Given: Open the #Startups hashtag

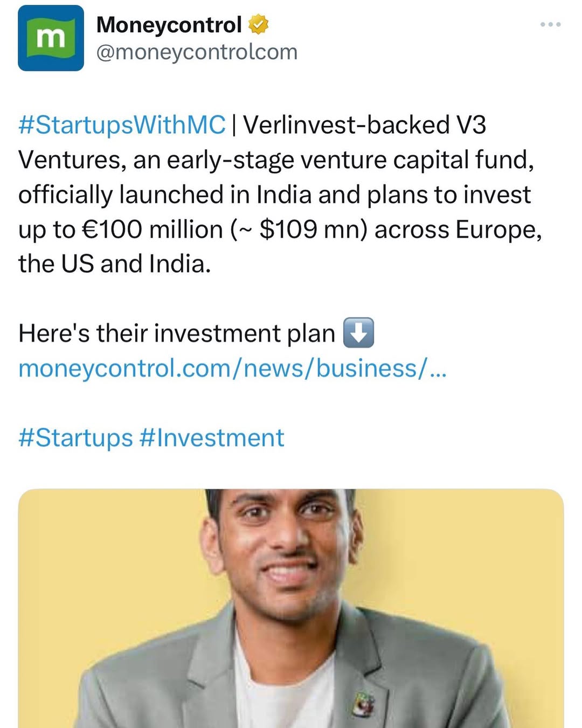Looking at the screenshot, I should tap(75, 437).
